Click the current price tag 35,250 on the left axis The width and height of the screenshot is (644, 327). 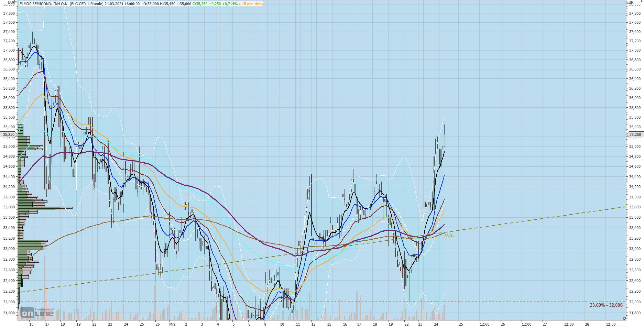[9, 135]
